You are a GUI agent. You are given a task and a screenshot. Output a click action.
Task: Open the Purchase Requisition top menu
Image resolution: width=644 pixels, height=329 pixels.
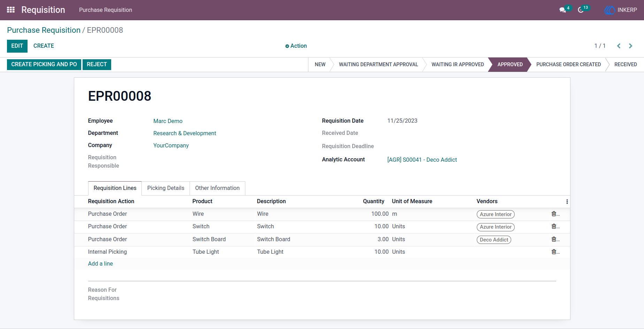(106, 10)
